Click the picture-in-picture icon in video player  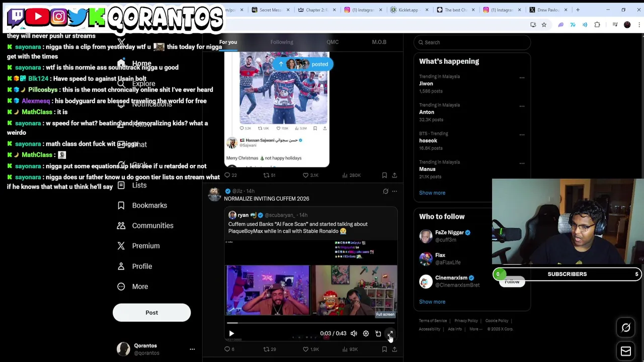pos(378,333)
